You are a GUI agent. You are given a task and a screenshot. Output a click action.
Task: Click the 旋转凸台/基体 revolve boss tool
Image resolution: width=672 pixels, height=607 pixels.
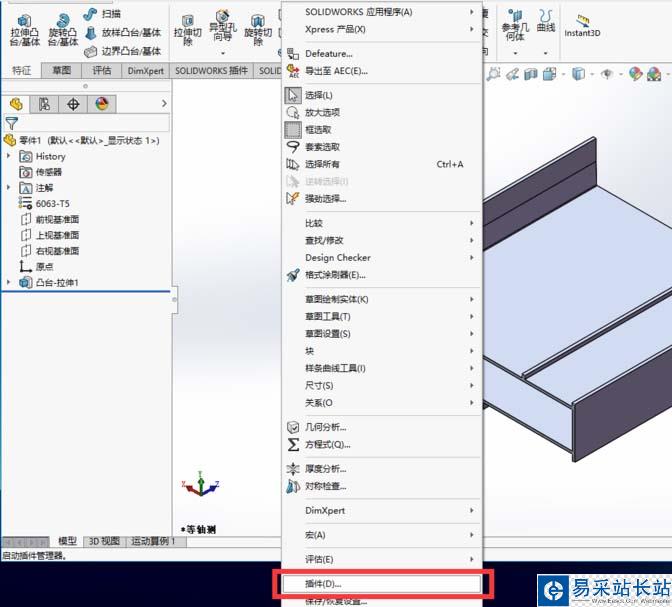63,30
